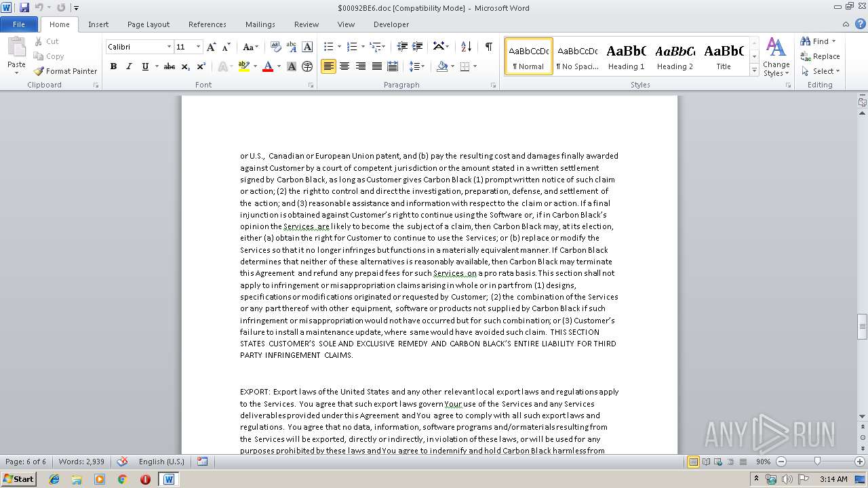
Task: Click the Sort icon
Action: pyautogui.click(x=466, y=47)
